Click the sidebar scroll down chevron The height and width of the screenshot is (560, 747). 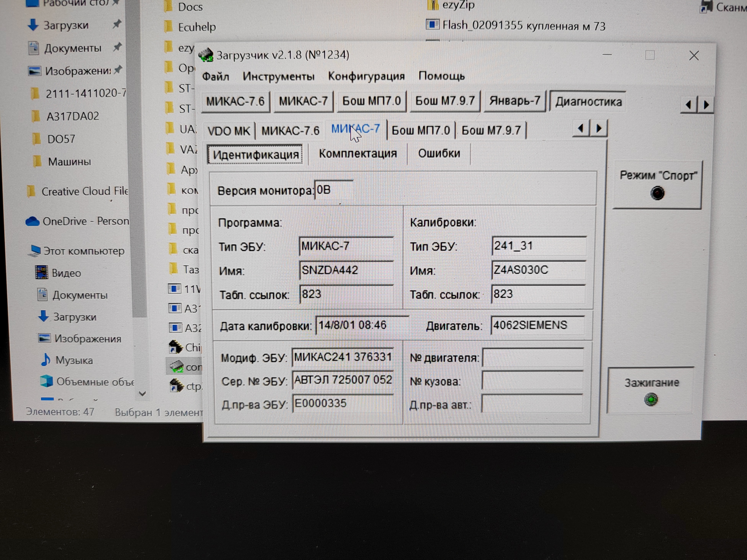[x=143, y=394]
